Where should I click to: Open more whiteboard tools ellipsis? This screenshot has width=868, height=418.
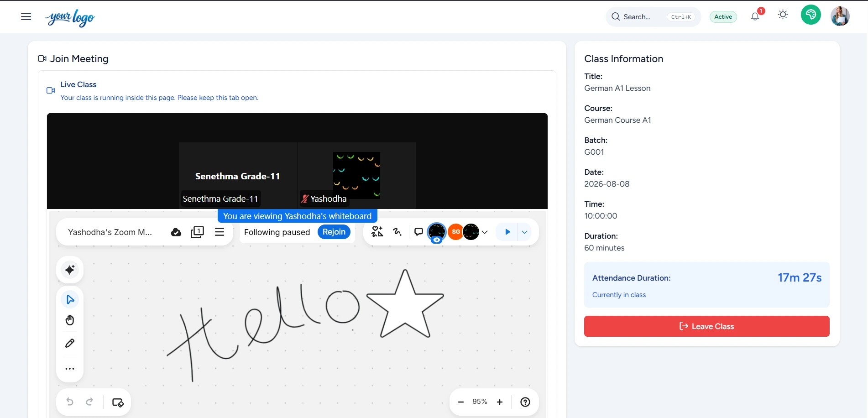click(70, 369)
